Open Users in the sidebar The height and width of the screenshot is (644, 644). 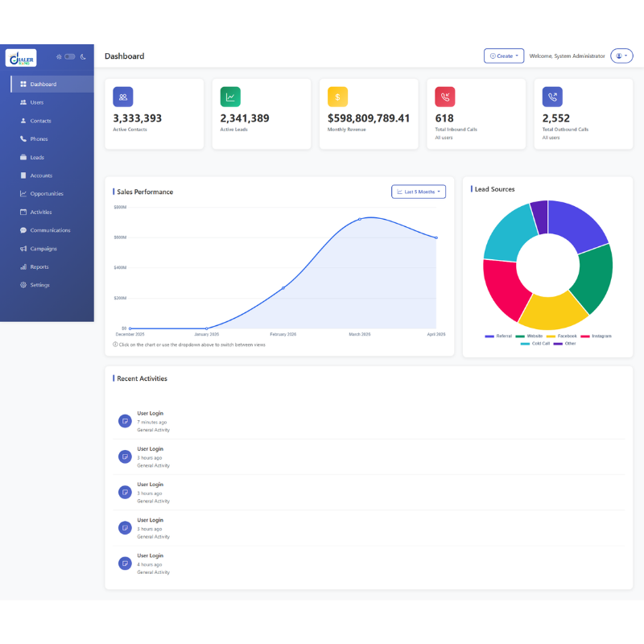click(52, 102)
